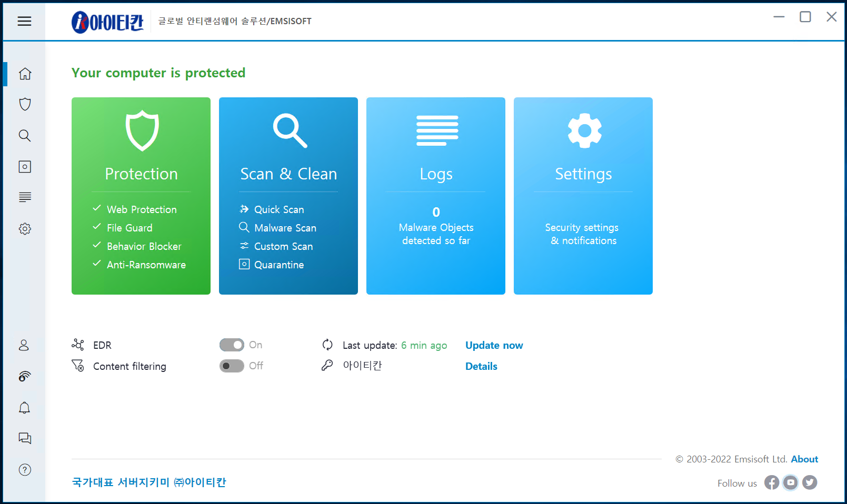Click the Content filtering funnel icon
The width and height of the screenshot is (847, 504).
tap(78, 366)
